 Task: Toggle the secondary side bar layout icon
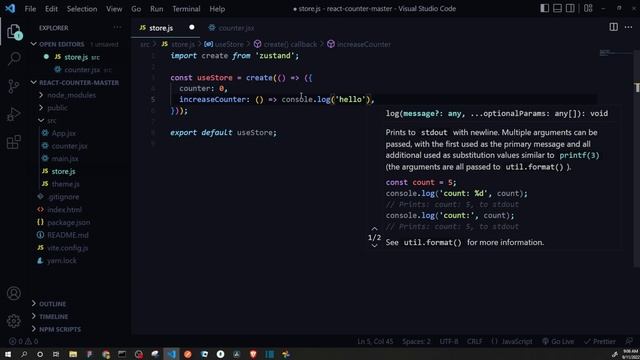[x=571, y=8]
